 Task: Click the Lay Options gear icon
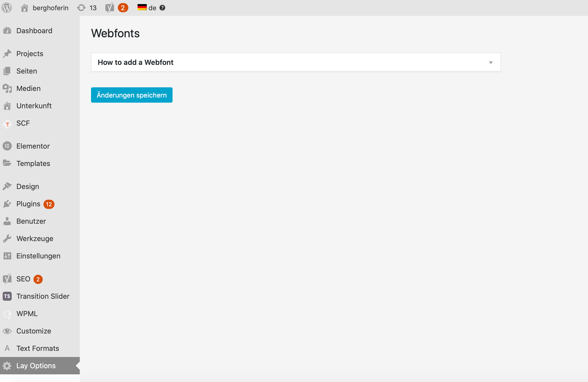pos(7,366)
